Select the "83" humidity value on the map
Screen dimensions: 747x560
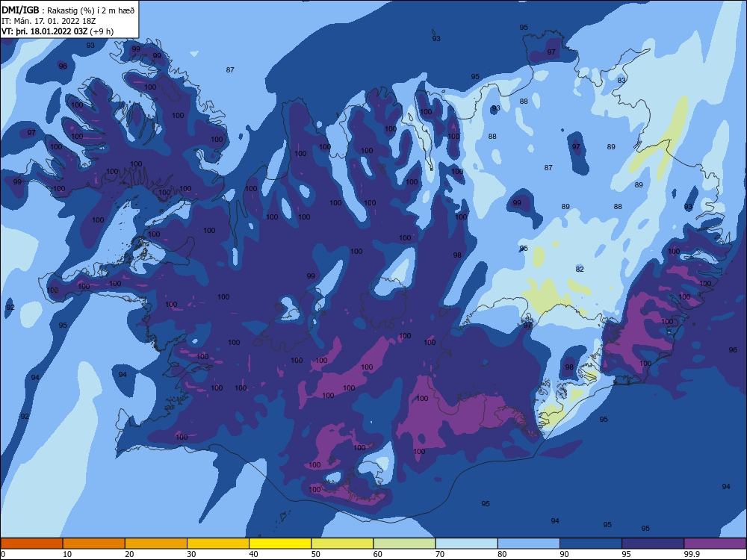tap(622, 81)
